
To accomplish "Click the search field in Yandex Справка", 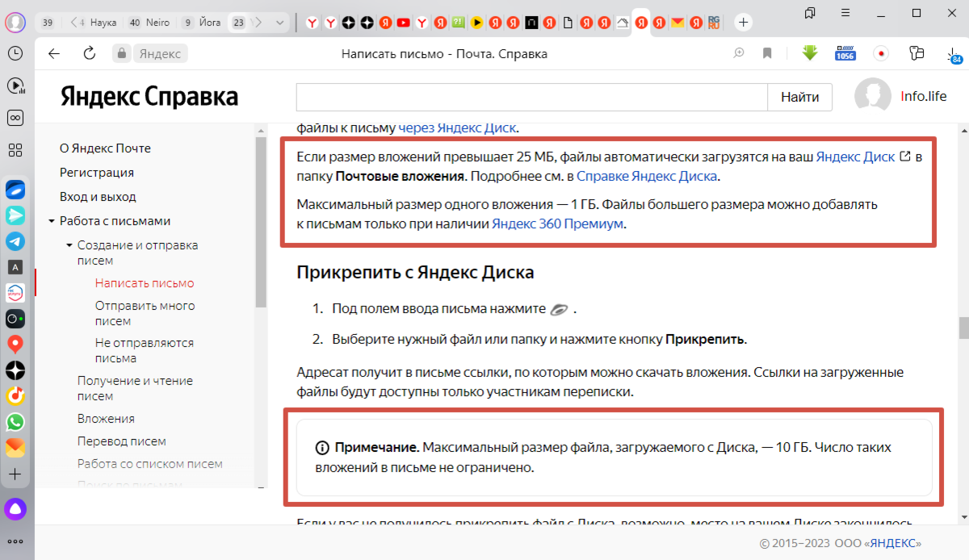I will [x=531, y=97].
